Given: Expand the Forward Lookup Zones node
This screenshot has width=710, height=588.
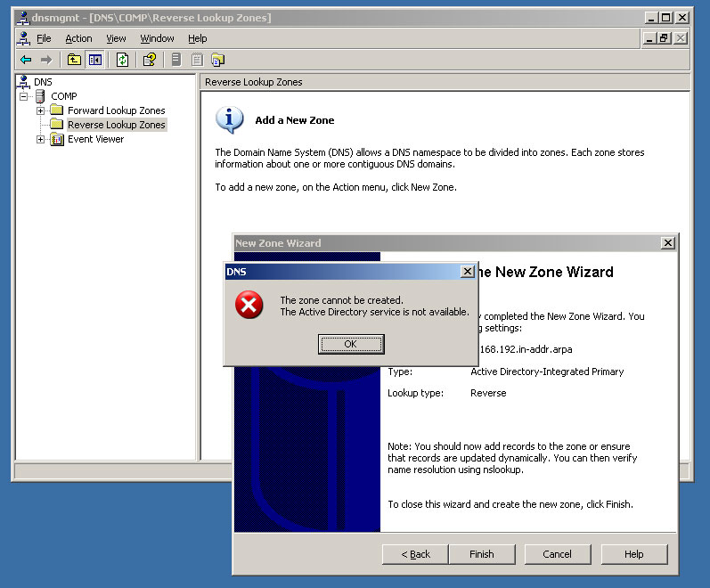Looking at the screenshot, I should point(40,110).
